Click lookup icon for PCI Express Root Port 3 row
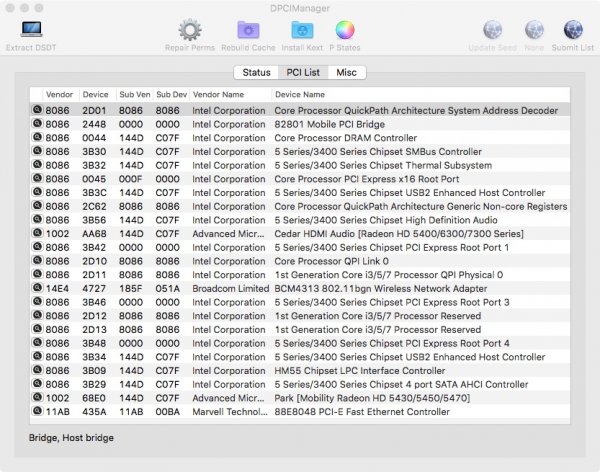 (37, 302)
